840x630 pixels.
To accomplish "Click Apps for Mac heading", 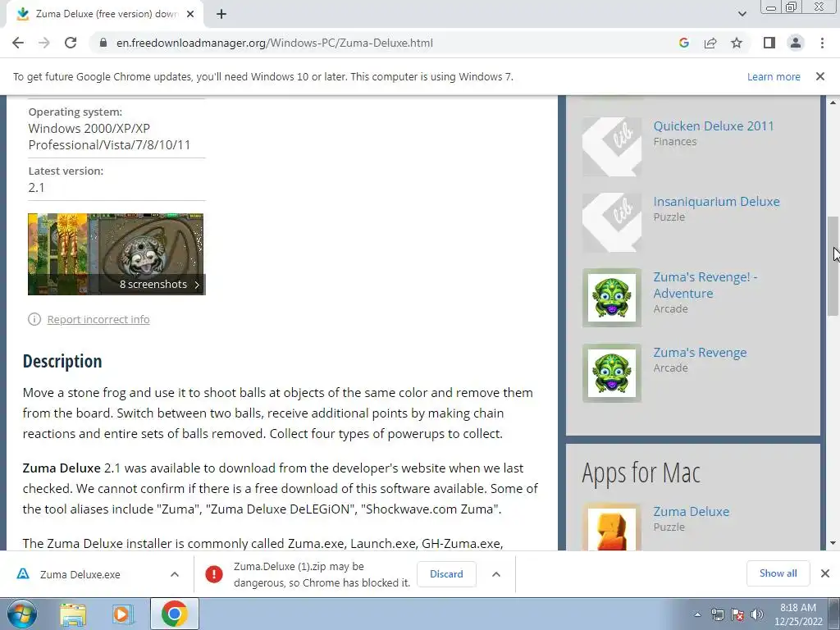I will click(x=641, y=473).
